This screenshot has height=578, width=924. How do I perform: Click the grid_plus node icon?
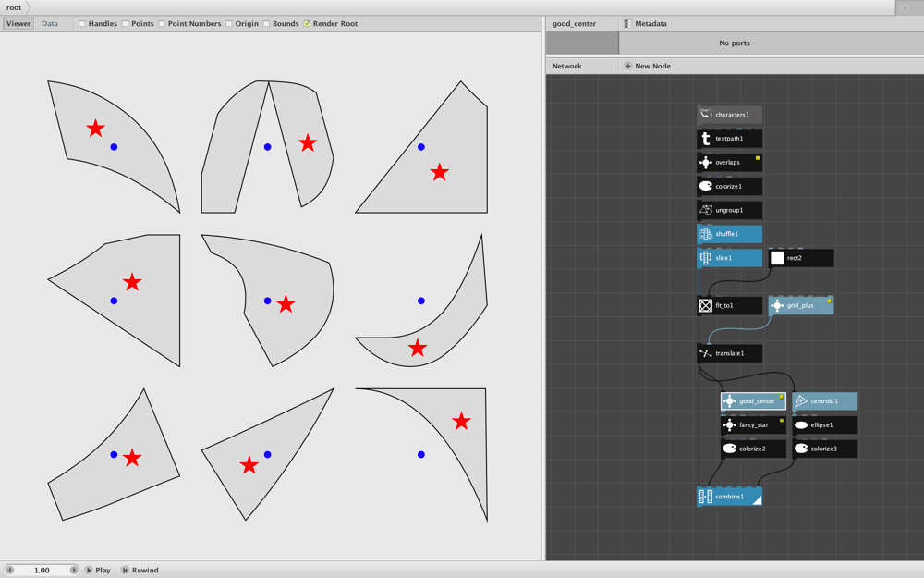pos(777,305)
